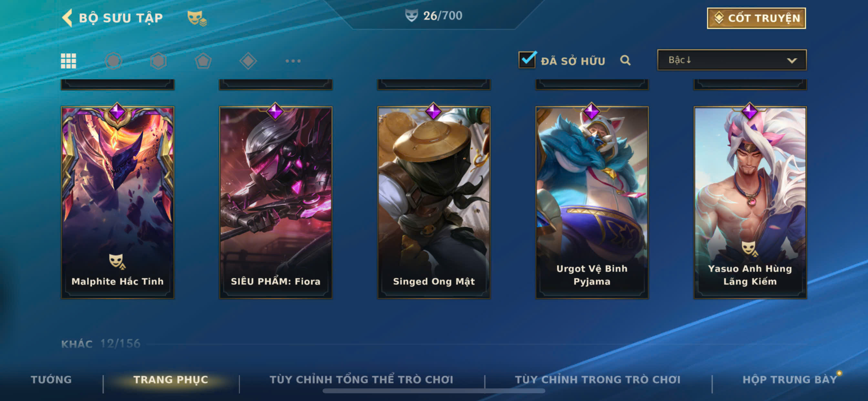Switch to the Tướng tab
Viewport: 868px width, 401px height.
point(51,379)
